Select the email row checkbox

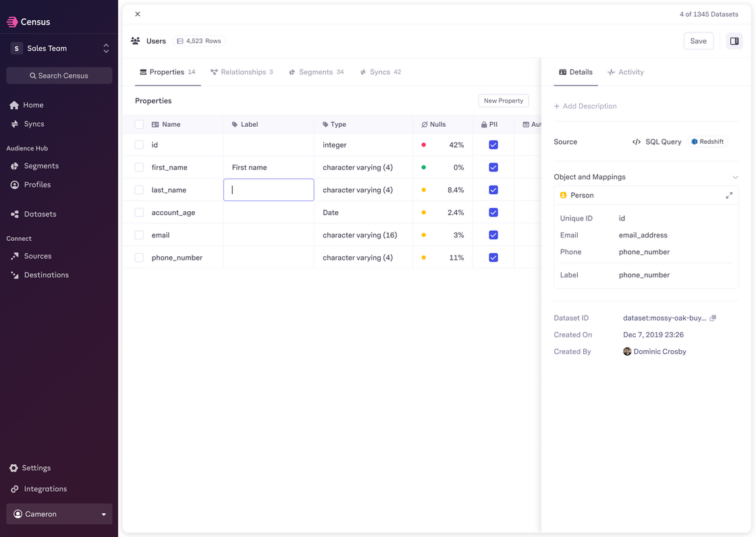point(139,235)
